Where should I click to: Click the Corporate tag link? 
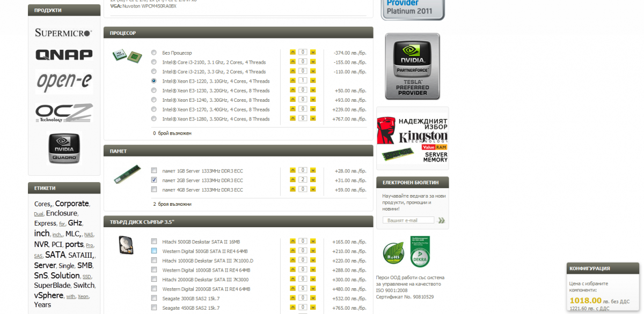pyautogui.click(x=72, y=204)
